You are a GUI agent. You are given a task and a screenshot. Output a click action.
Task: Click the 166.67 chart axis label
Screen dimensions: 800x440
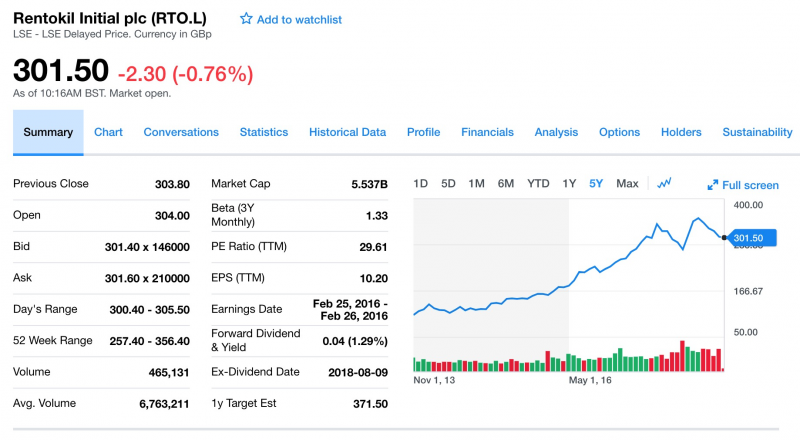(748, 291)
